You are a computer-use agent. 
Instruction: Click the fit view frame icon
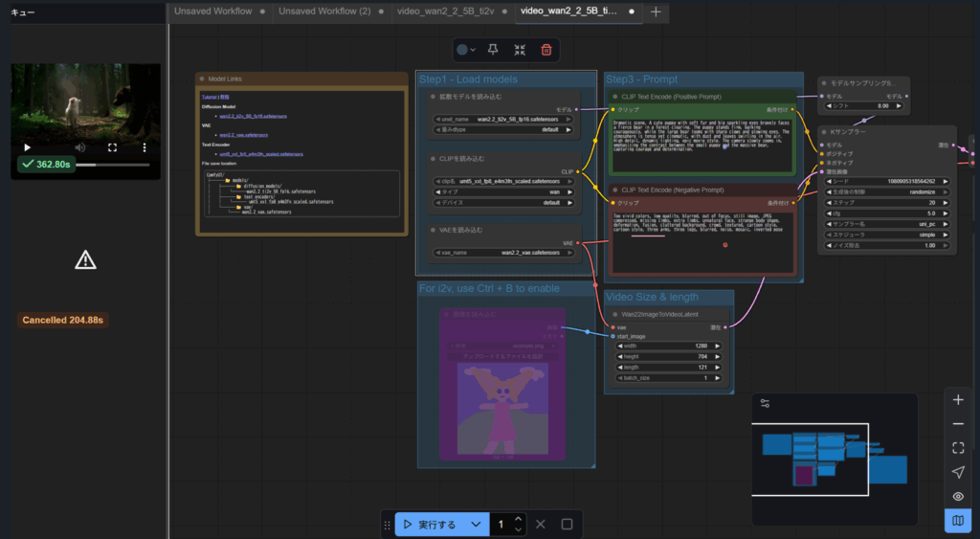tap(958, 448)
